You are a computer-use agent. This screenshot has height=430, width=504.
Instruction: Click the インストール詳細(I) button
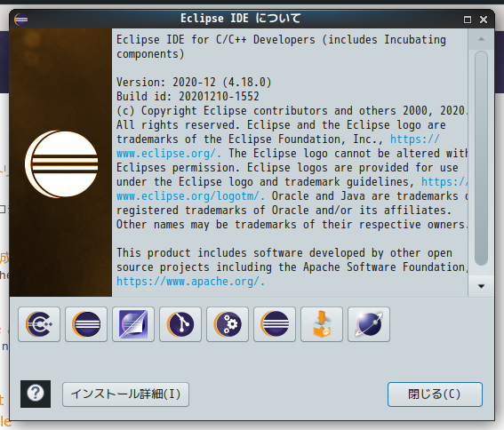click(x=125, y=394)
